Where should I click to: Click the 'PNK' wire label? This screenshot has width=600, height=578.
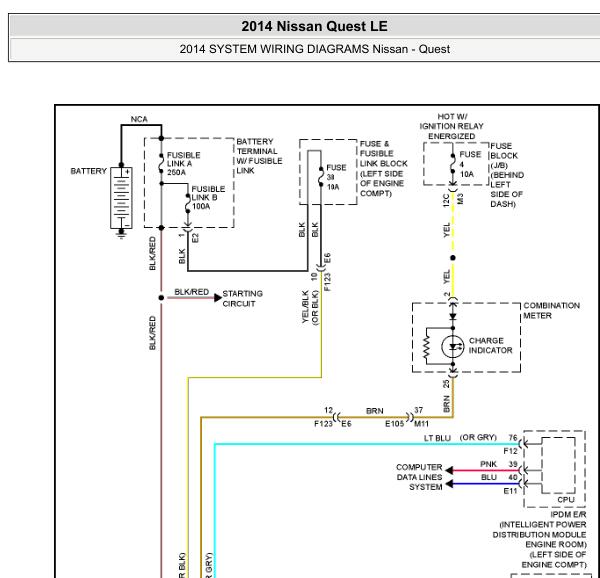click(x=488, y=464)
